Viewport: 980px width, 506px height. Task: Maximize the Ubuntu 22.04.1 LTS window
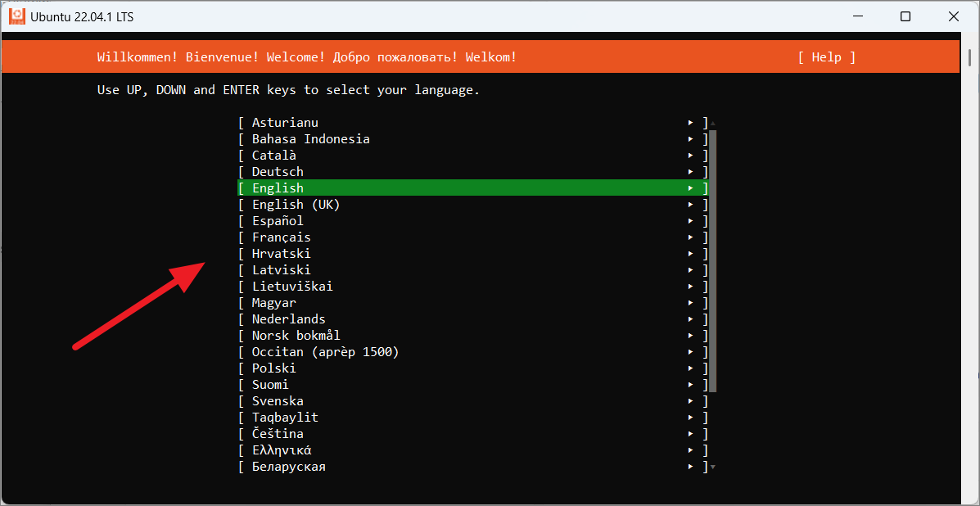click(905, 17)
